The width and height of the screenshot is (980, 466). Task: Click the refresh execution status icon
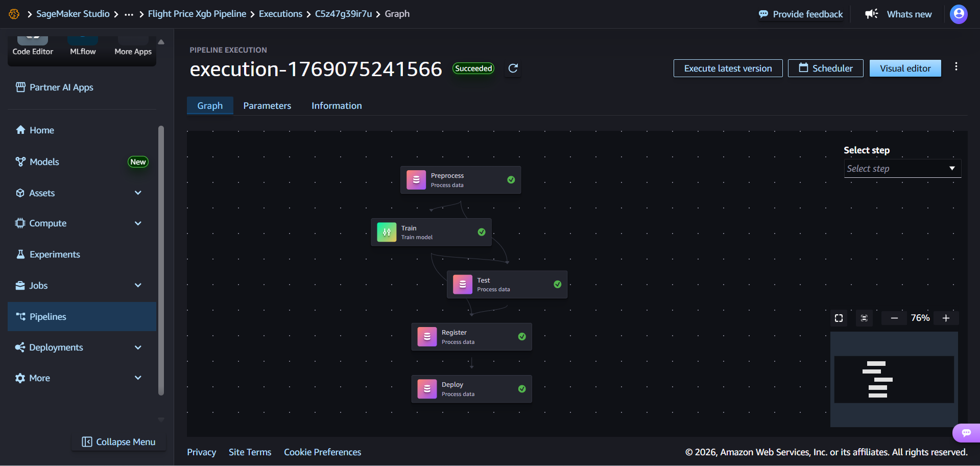coord(513,68)
